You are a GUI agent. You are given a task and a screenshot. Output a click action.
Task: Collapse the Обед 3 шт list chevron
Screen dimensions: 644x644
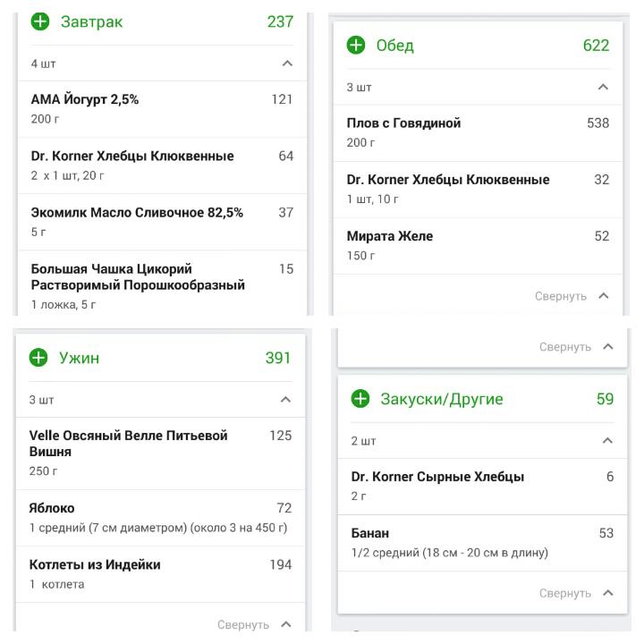click(603, 87)
